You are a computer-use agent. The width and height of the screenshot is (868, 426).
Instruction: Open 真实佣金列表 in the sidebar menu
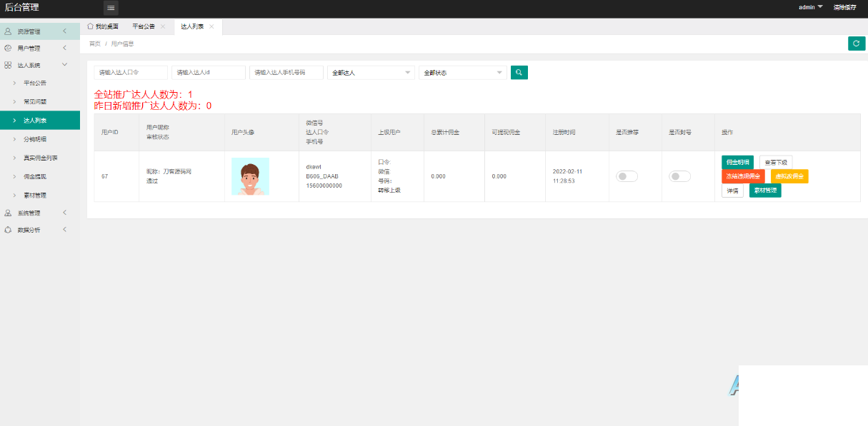pyautogui.click(x=40, y=158)
